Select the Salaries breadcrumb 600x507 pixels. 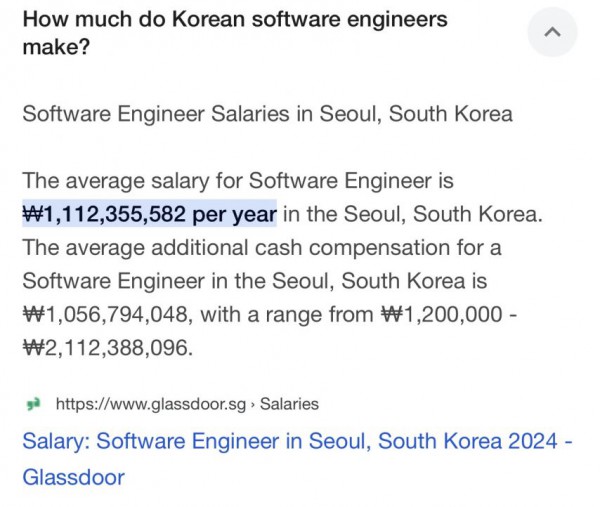pos(289,404)
